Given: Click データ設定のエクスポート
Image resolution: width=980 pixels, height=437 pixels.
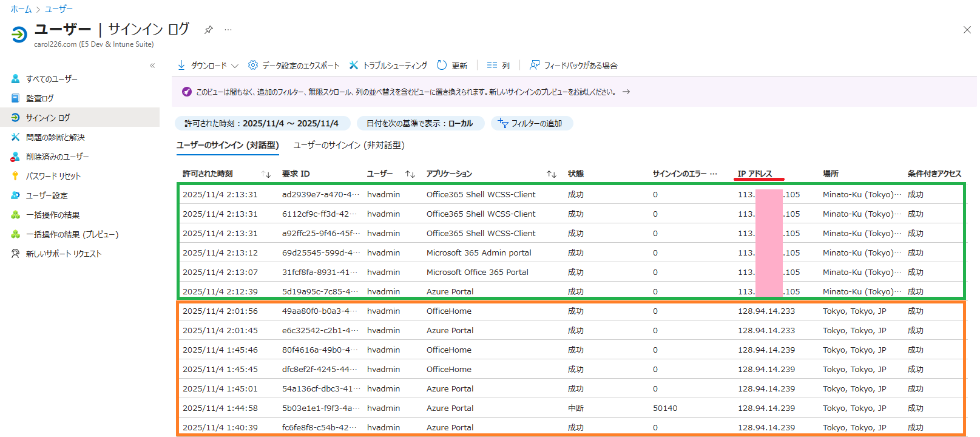Looking at the screenshot, I should point(294,66).
